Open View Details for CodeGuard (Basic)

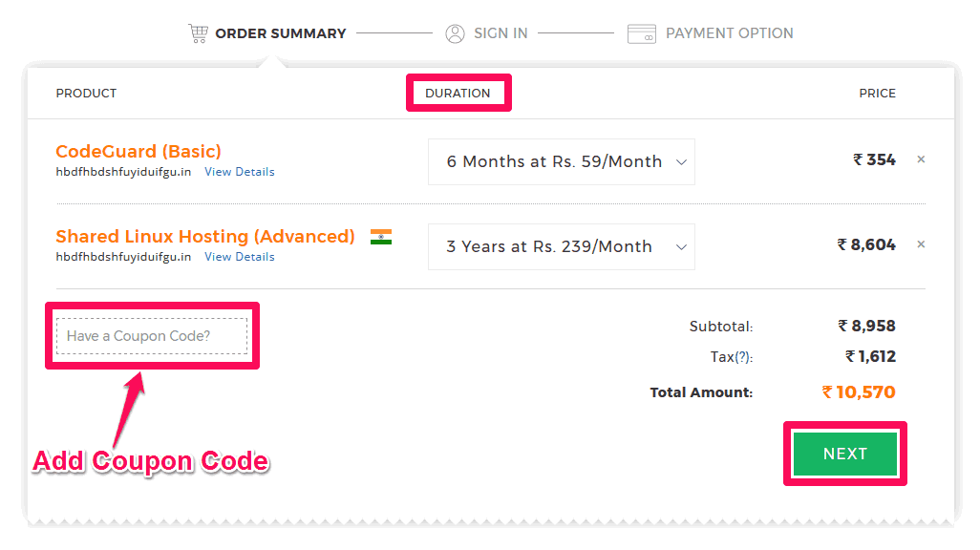pos(239,171)
